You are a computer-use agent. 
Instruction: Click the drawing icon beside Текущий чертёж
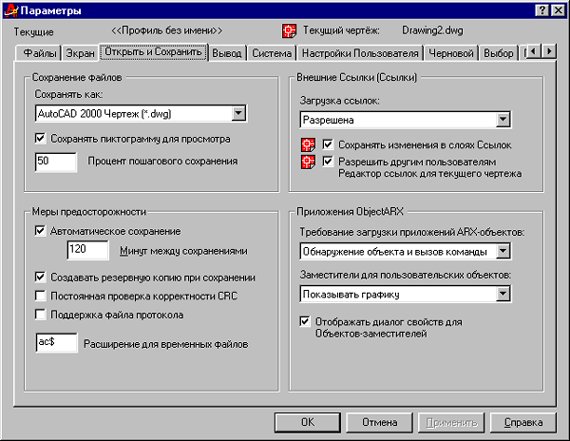tap(289, 31)
